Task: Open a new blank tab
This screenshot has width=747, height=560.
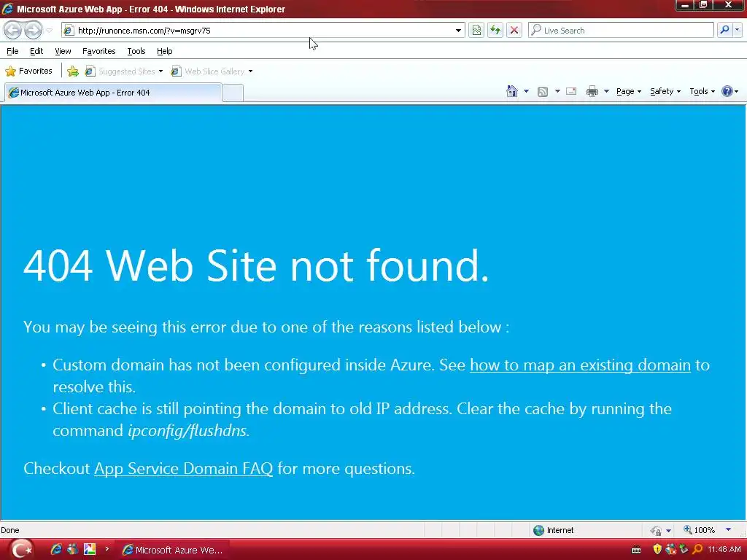Action: click(x=233, y=93)
